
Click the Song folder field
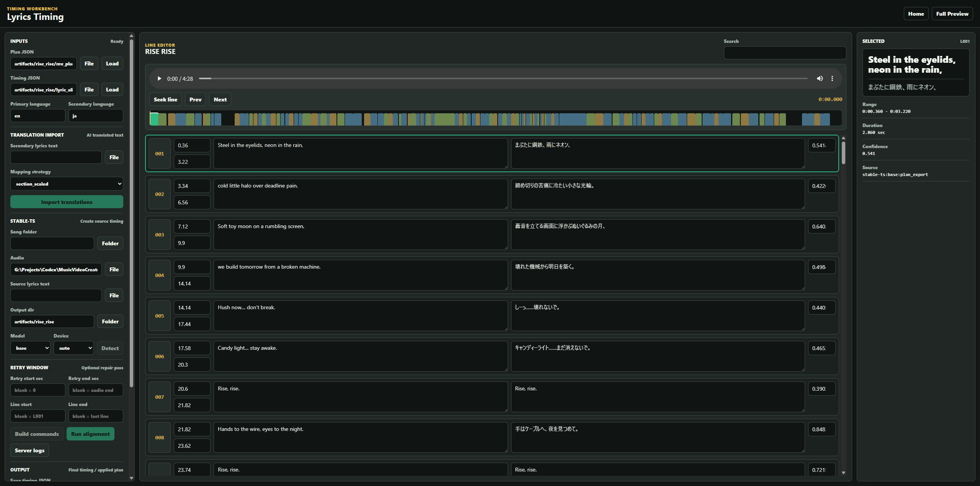[x=52, y=243]
